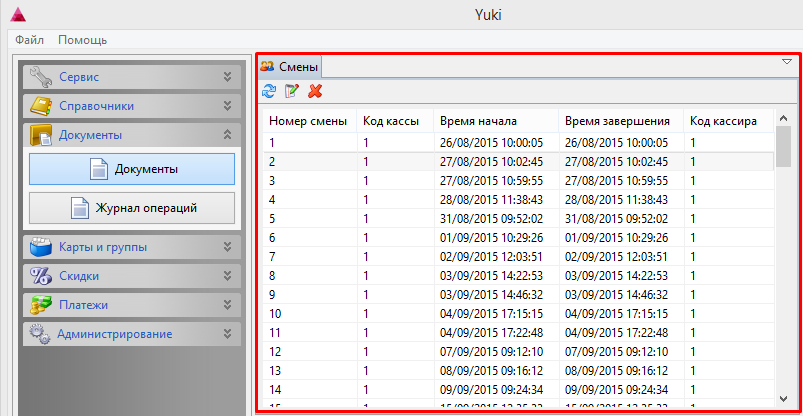Sort by Код кассы column header
Screen dimensions: 803x416
pyautogui.click(x=395, y=121)
